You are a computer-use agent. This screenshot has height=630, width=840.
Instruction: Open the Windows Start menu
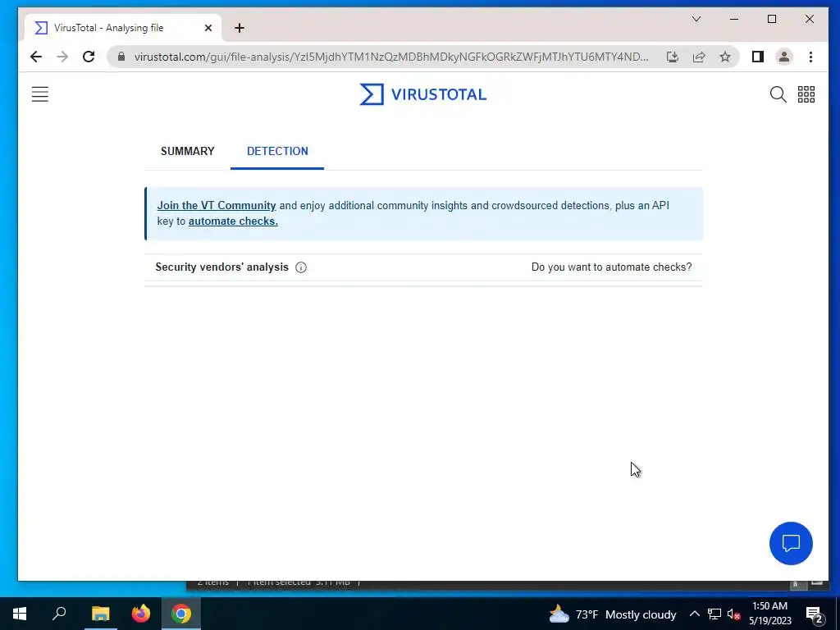(20, 614)
